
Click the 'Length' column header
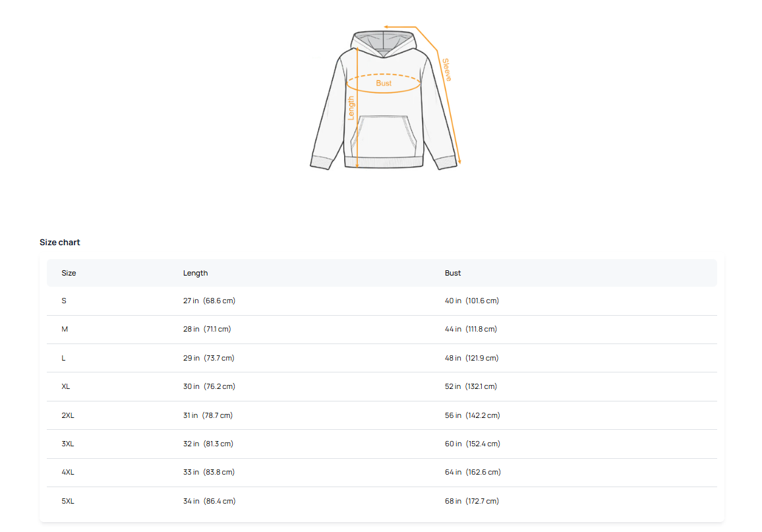click(195, 273)
